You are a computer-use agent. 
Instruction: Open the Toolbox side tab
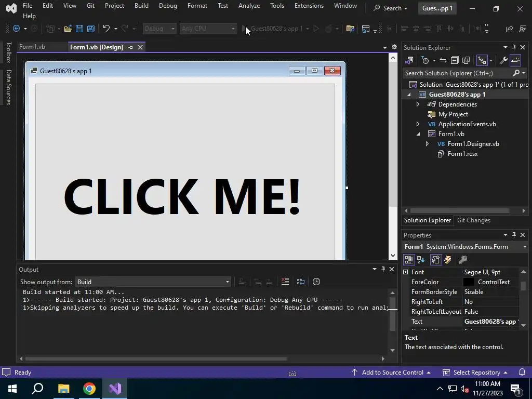click(9, 52)
